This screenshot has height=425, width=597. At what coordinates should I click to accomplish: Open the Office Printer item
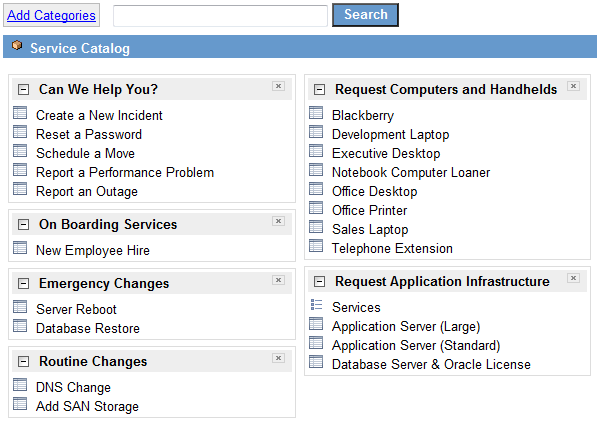pyautogui.click(x=370, y=211)
